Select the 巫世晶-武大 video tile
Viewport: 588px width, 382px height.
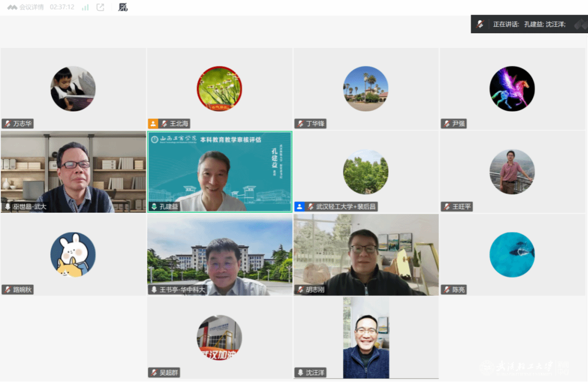point(73,171)
